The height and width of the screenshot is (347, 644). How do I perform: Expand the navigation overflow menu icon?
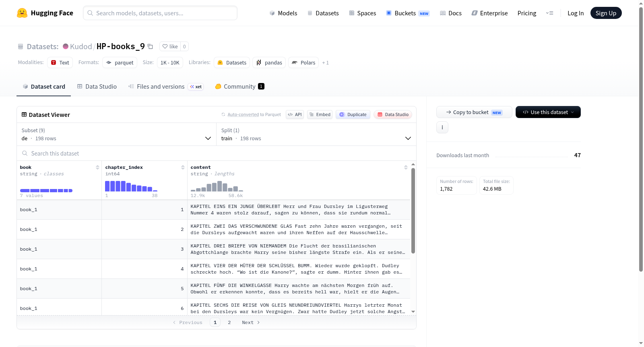[x=549, y=13]
